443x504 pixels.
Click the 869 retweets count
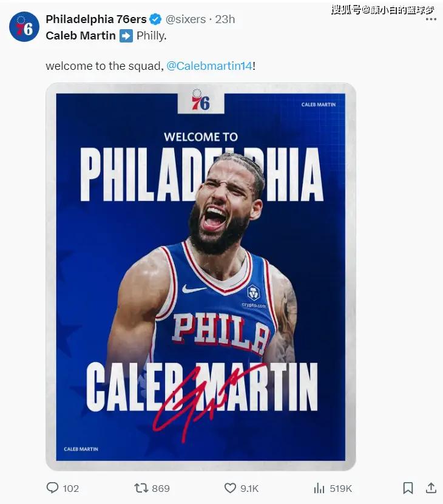(x=161, y=488)
